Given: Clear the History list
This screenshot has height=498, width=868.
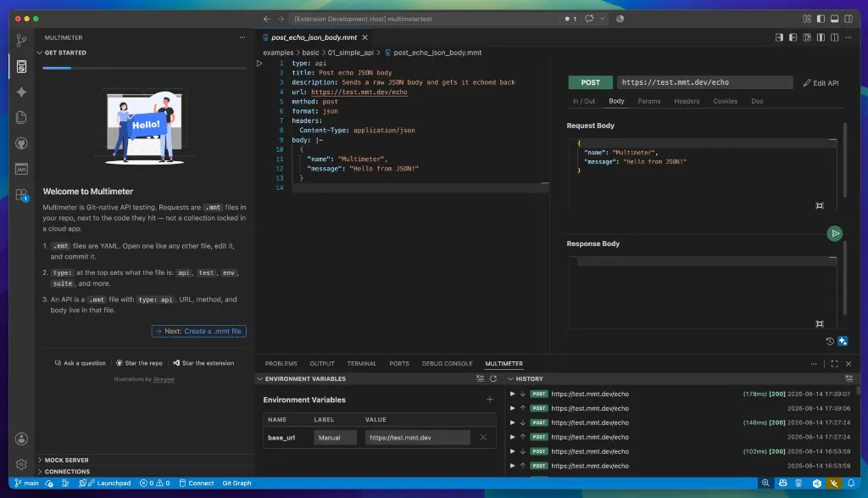Looking at the screenshot, I should pyautogui.click(x=849, y=379).
